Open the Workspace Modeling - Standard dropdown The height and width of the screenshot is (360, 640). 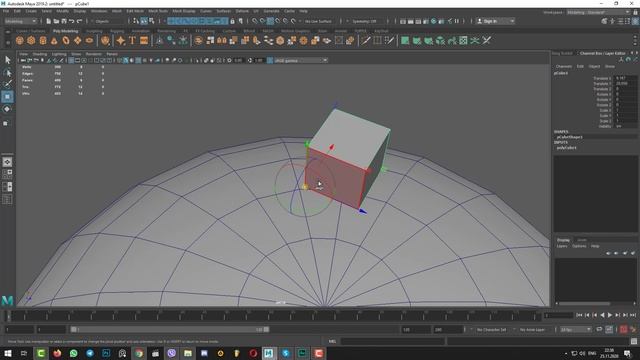coord(598,12)
